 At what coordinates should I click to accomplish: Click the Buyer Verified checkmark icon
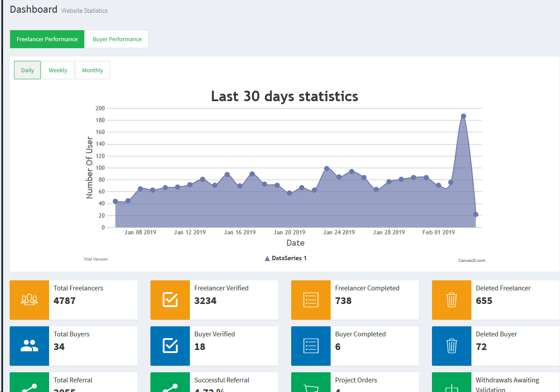[170, 346]
